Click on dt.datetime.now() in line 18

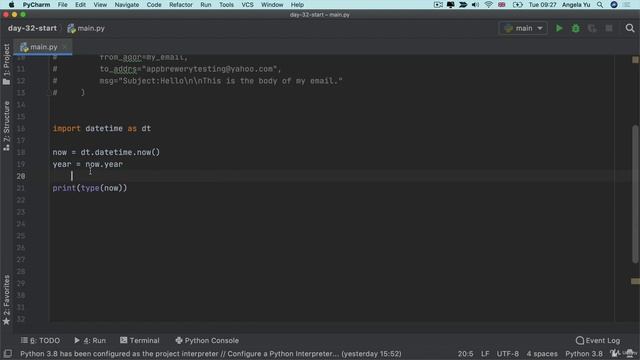pyautogui.click(x=120, y=152)
